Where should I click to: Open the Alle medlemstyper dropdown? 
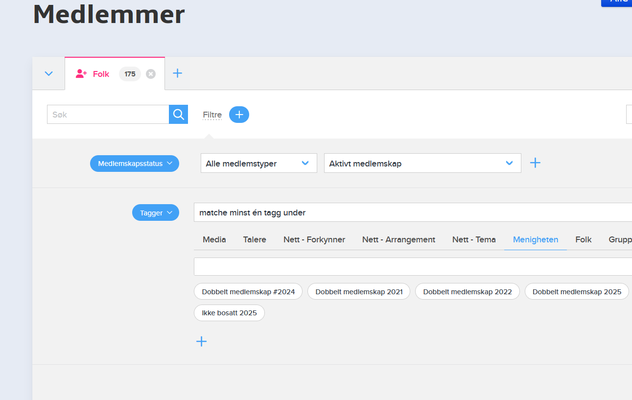tap(259, 163)
